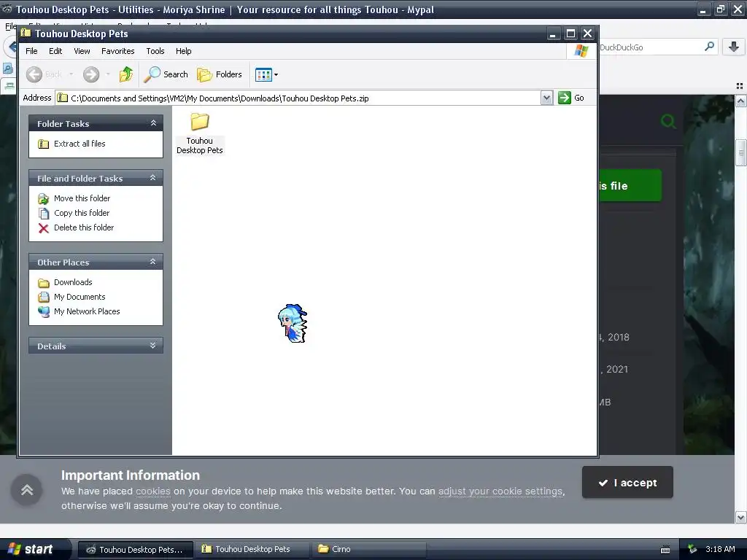Click the Forward arrow button
The image size is (747, 560).
pyautogui.click(x=91, y=74)
